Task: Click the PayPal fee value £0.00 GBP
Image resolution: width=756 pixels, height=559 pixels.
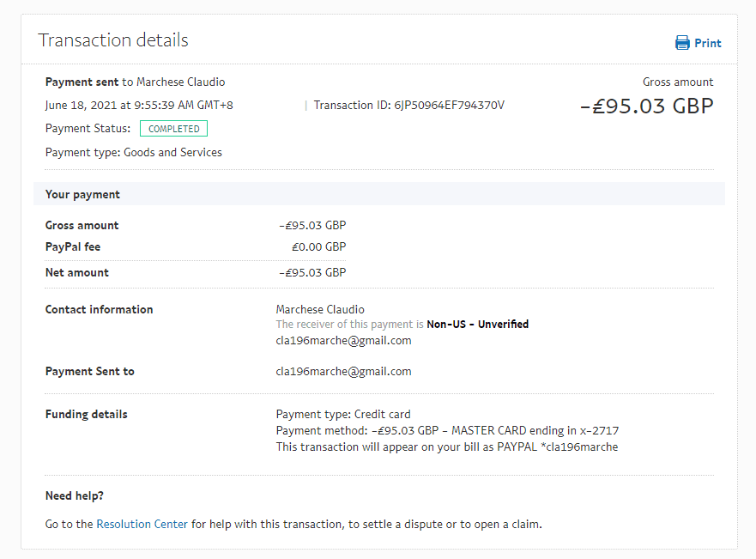Action: [318, 246]
